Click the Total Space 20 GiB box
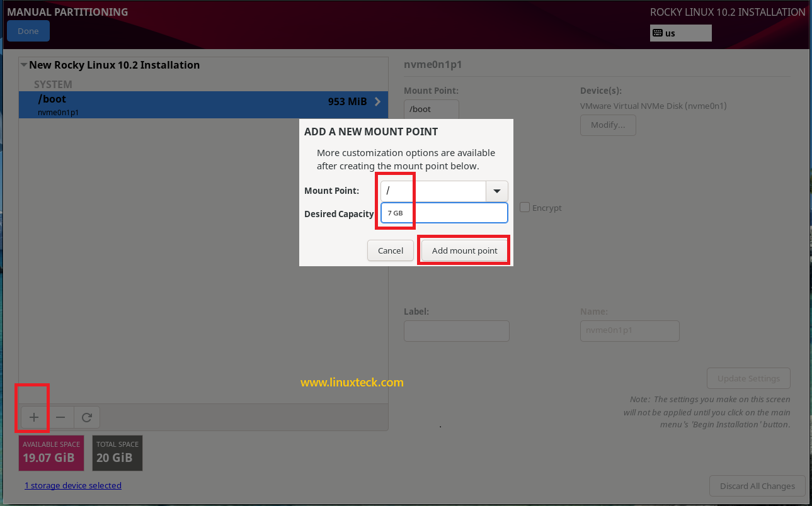 point(118,453)
